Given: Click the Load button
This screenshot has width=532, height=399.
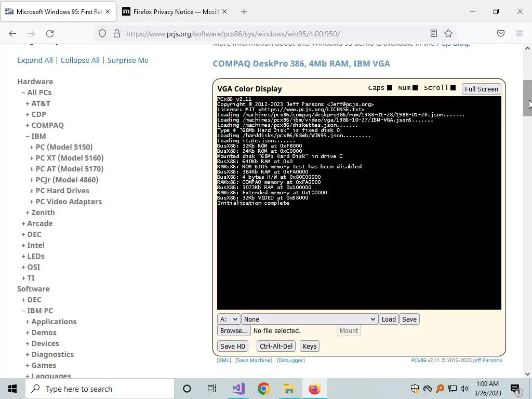Looking at the screenshot, I should (x=389, y=320).
